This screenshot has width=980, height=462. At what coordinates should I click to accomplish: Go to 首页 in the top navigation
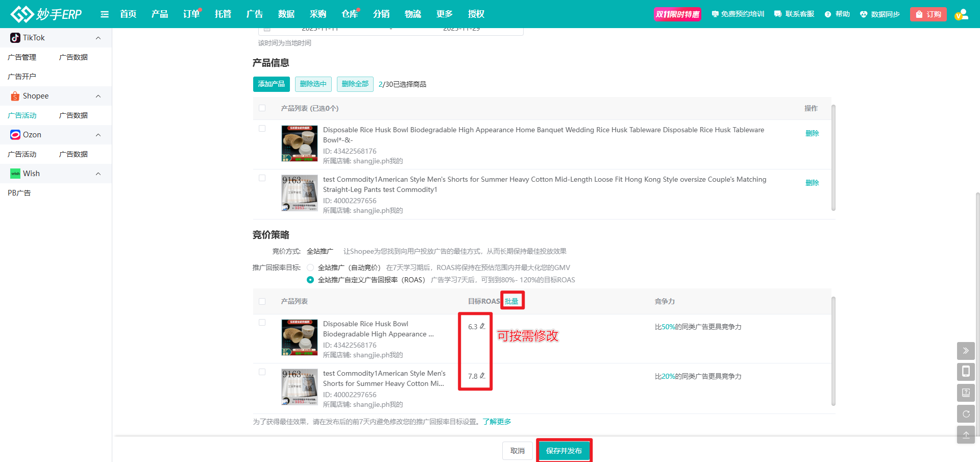pos(128,14)
